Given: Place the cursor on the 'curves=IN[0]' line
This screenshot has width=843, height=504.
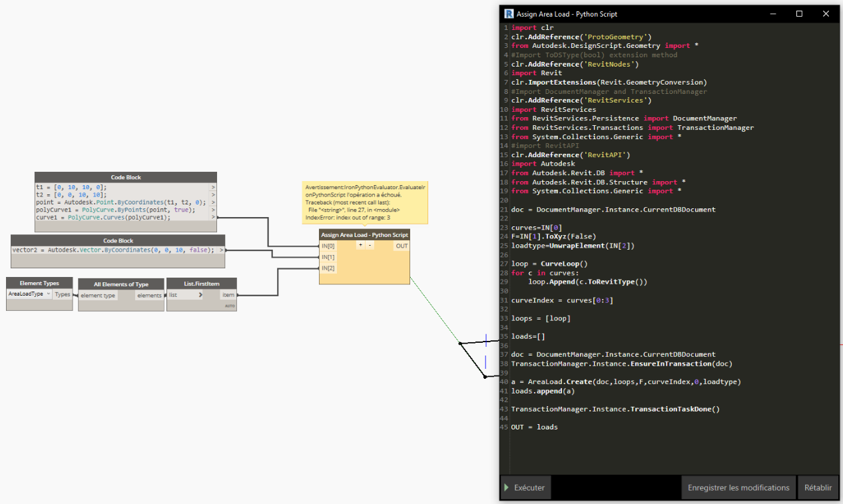Looking at the screenshot, I should point(536,228).
